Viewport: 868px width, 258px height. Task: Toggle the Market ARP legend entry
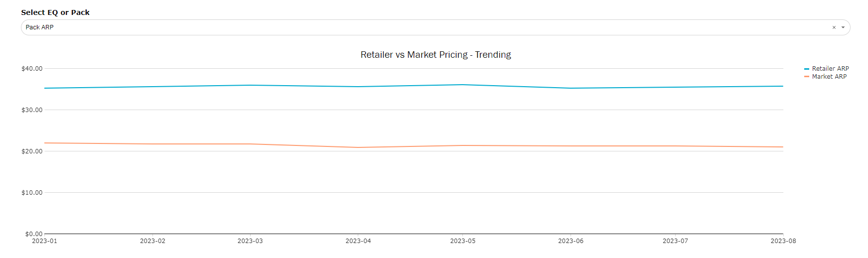click(x=829, y=77)
